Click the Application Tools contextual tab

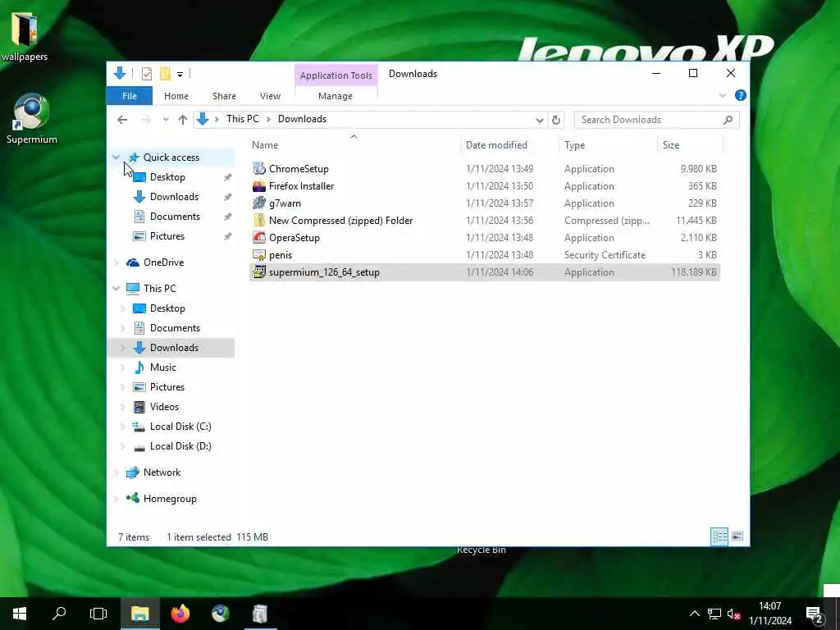(x=336, y=75)
